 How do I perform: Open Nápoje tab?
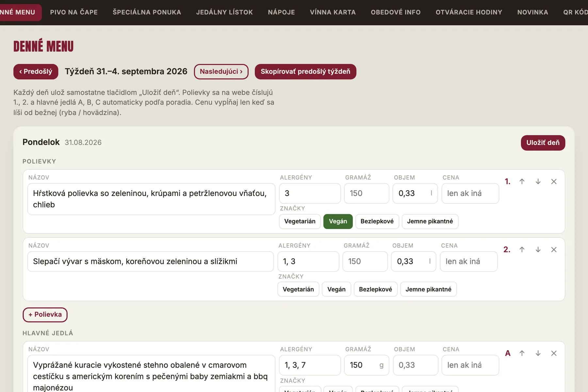click(x=281, y=12)
